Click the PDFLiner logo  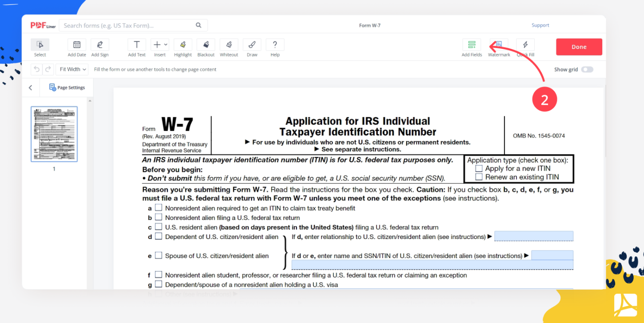pos(43,25)
